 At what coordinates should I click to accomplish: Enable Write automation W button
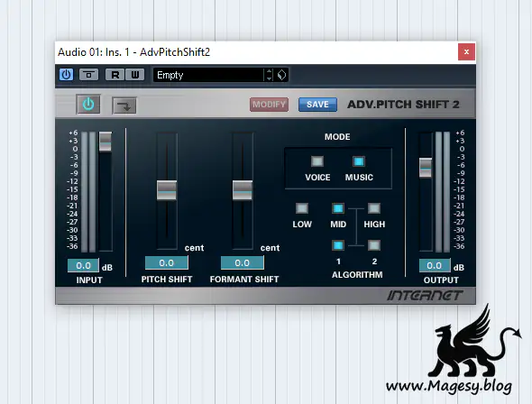pyautogui.click(x=135, y=75)
